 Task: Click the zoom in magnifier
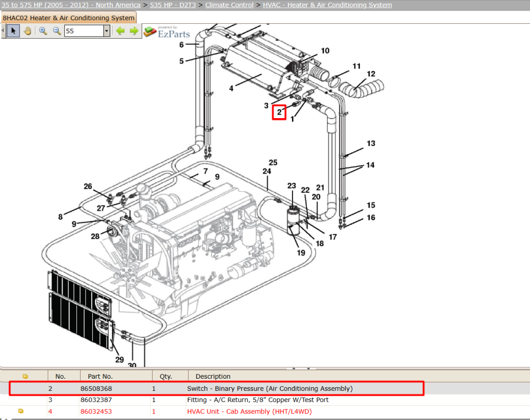point(43,31)
